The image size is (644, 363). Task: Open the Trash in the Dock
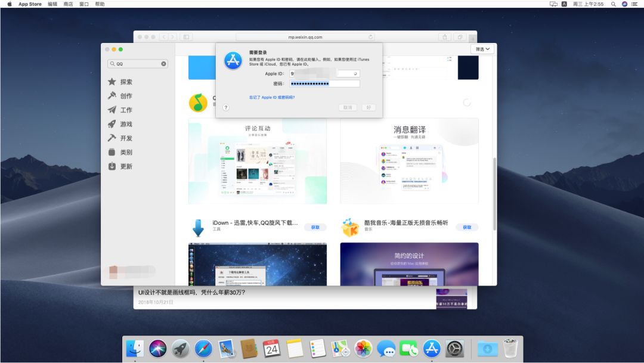[510, 349]
